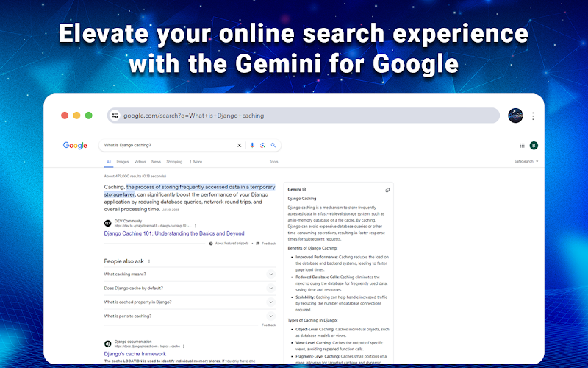
Task: Click 'Object-Level Caching:' bullet text
Action: pyautogui.click(x=315, y=329)
